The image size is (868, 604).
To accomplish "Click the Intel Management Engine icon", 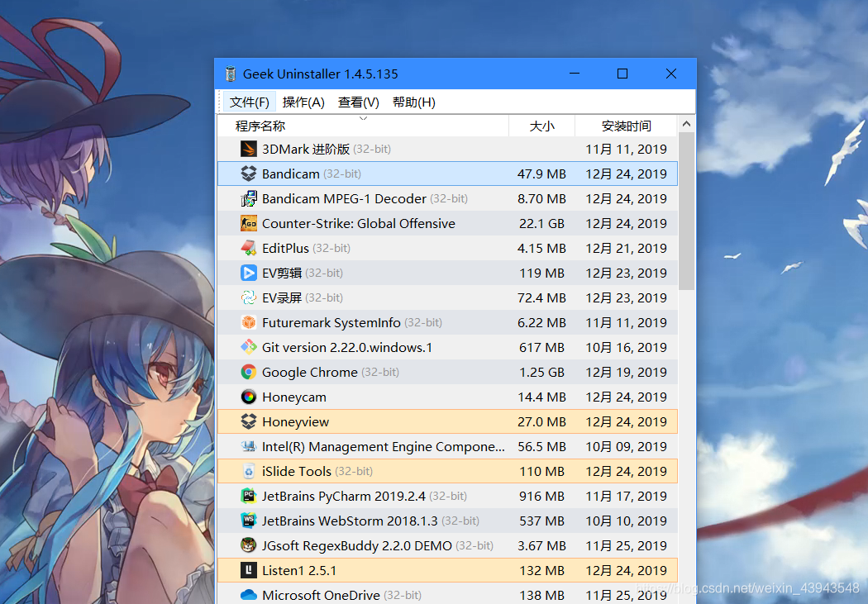I will (x=249, y=446).
